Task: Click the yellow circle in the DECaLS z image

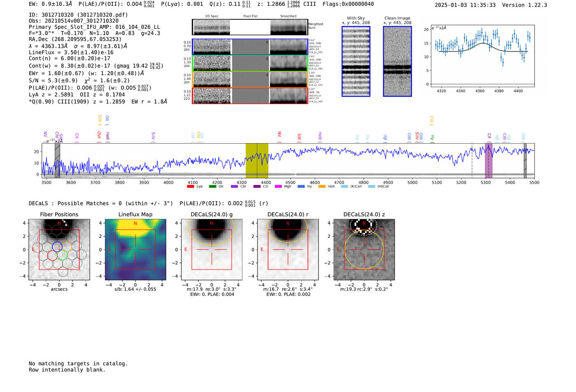Action: (364, 250)
